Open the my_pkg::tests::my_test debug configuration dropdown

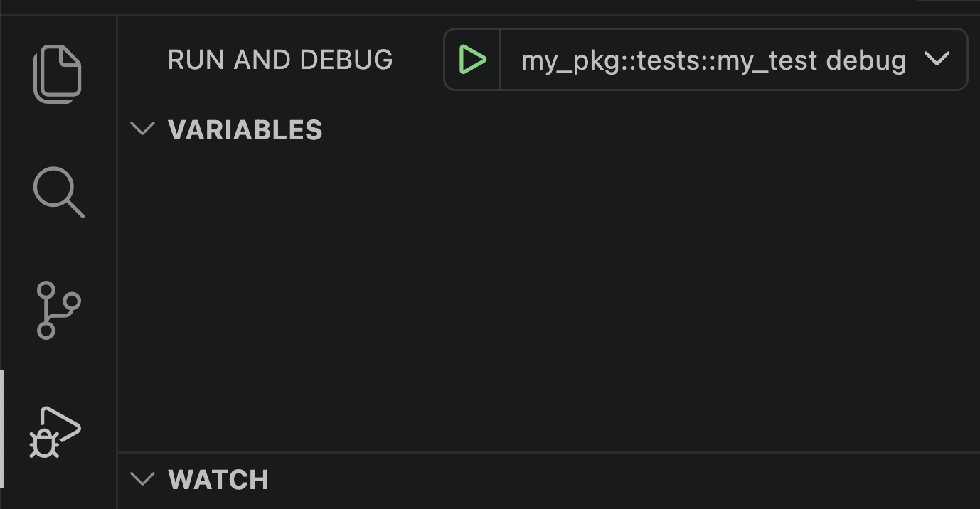(x=713, y=60)
